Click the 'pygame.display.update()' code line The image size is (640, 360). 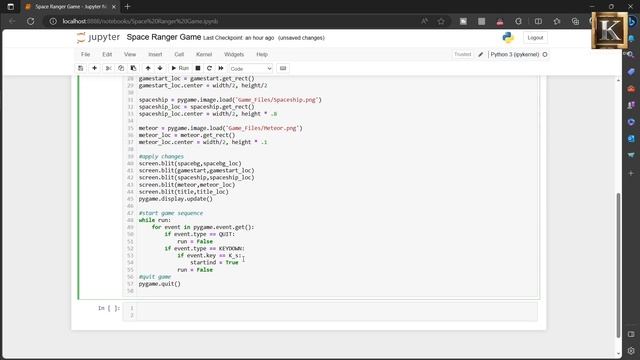coord(176,199)
